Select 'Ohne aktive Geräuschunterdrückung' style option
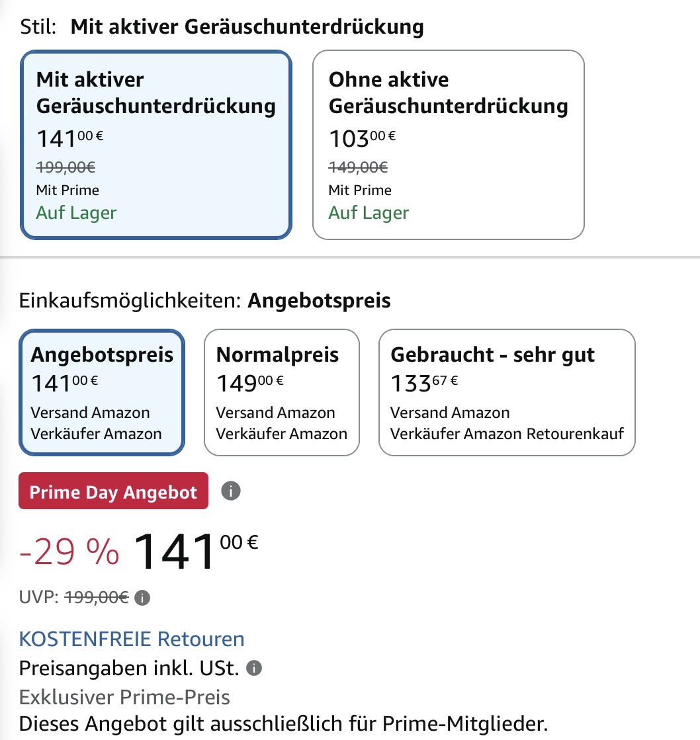 449,145
